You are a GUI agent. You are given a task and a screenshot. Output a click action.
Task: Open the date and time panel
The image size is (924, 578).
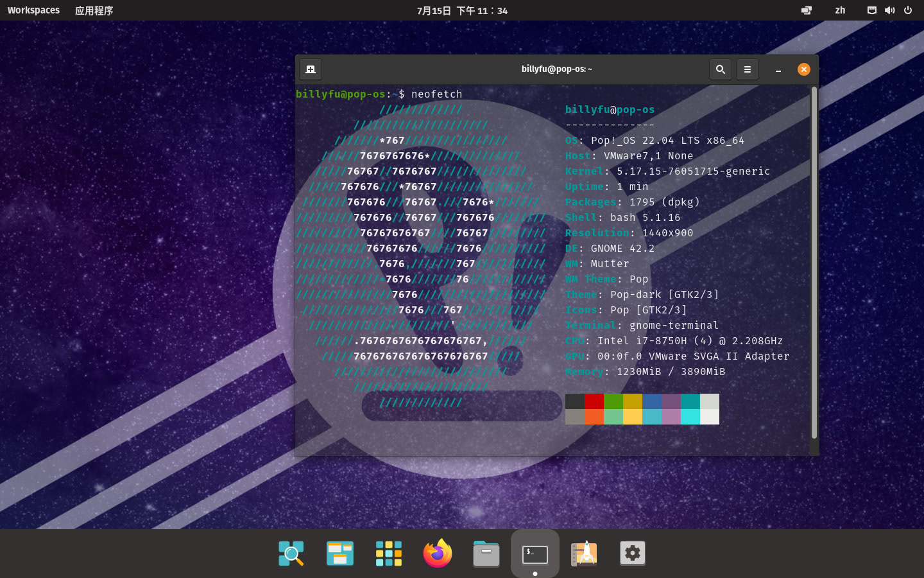462,10
